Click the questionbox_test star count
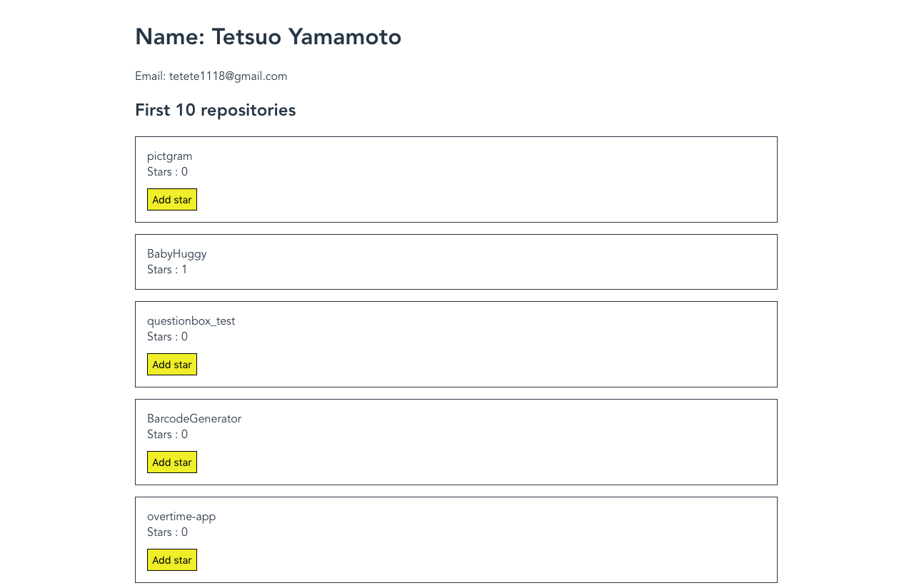The height and width of the screenshot is (588, 909). (168, 337)
